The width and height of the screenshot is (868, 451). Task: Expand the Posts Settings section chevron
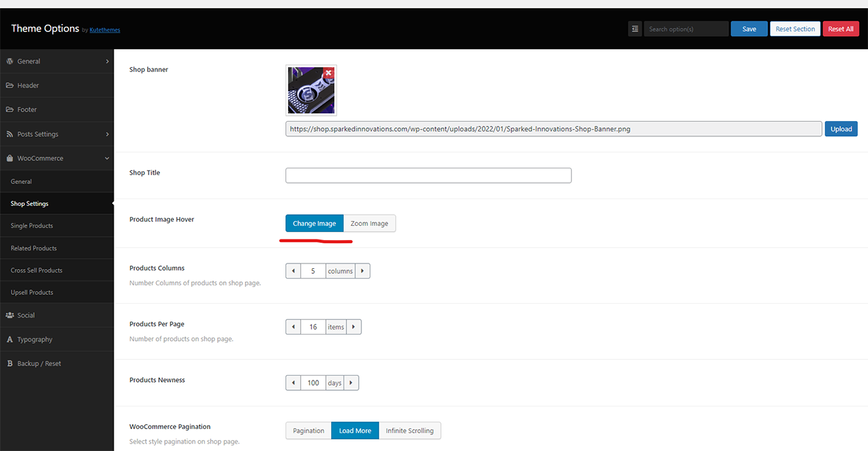(x=107, y=134)
